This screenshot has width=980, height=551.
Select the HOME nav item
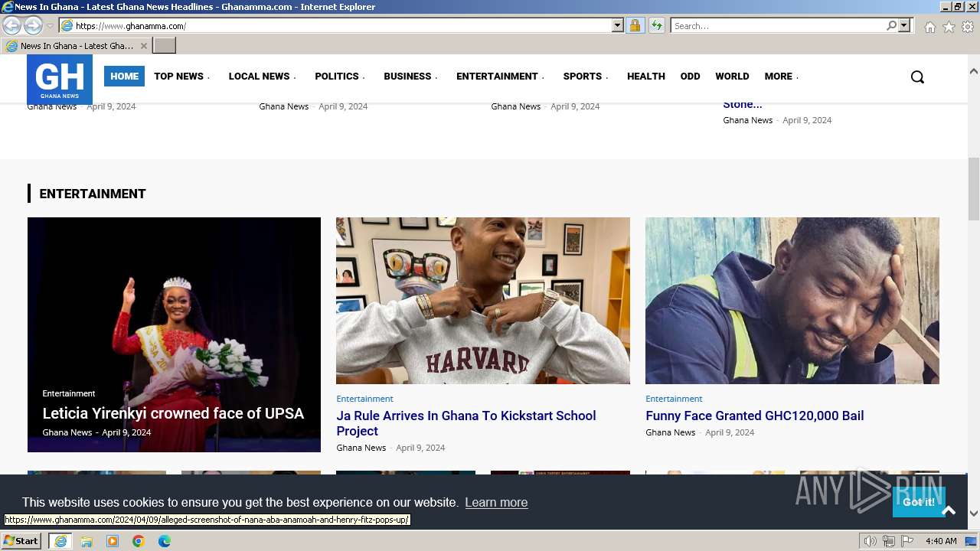124,77
